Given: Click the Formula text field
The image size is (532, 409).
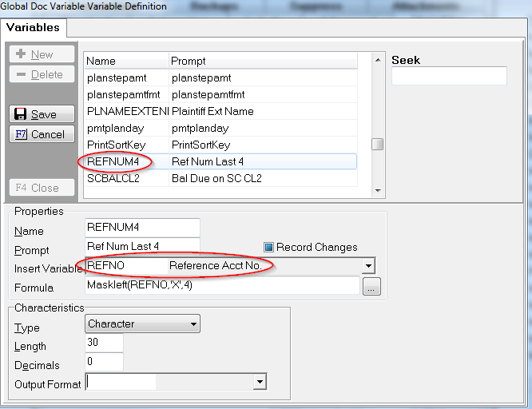Looking at the screenshot, I should (x=222, y=285).
